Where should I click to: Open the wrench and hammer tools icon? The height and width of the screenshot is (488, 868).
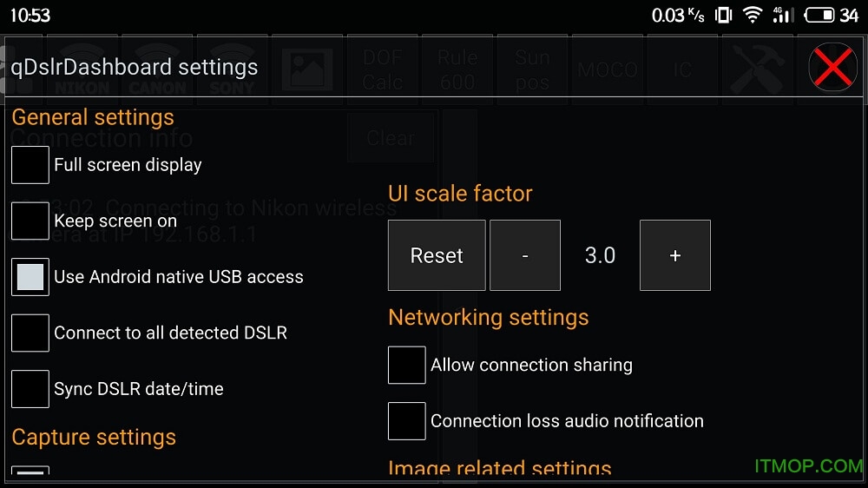tap(757, 68)
